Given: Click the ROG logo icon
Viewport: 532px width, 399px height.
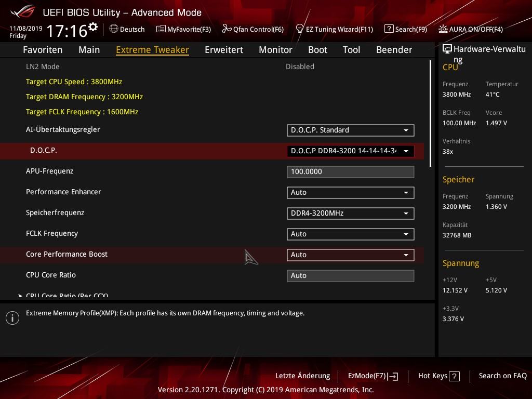Looking at the screenshot, I should (x=22, y=12).
